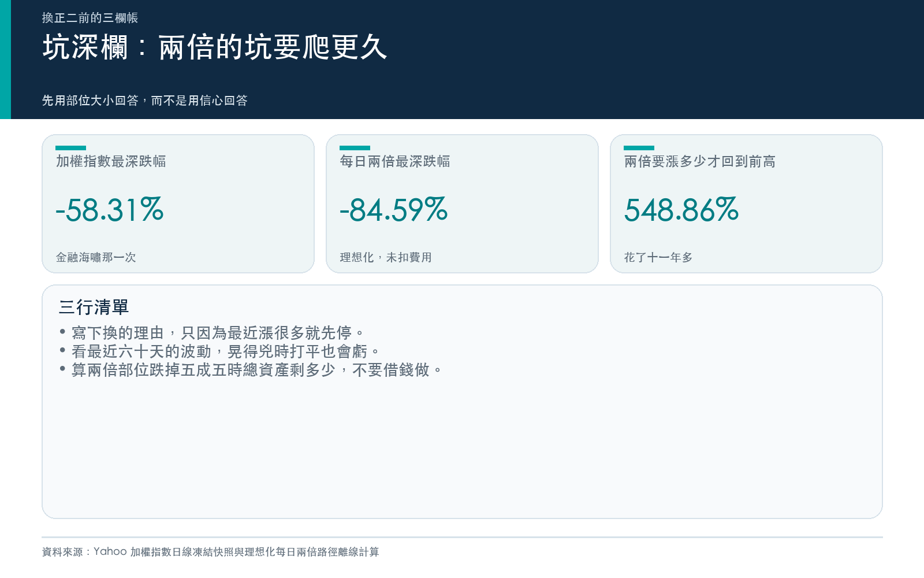Screen dimensions: 924x578
Task: Click the source footnote mentioning Yahoo
Action: coord(211,552)
